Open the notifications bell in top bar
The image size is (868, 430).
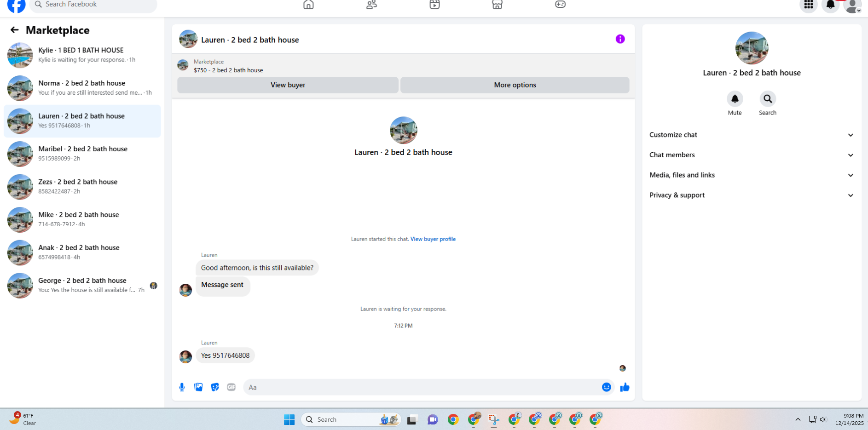coord(830,5)
